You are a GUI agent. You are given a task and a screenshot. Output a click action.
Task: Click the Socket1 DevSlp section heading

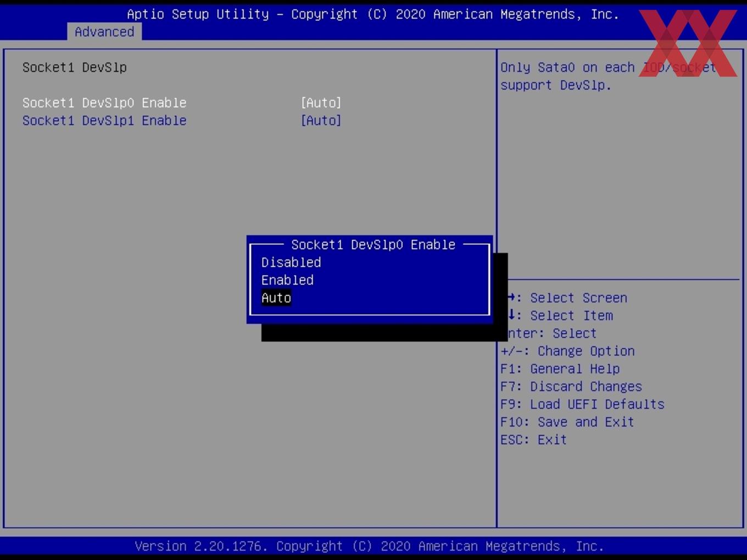tap(75, 68)
